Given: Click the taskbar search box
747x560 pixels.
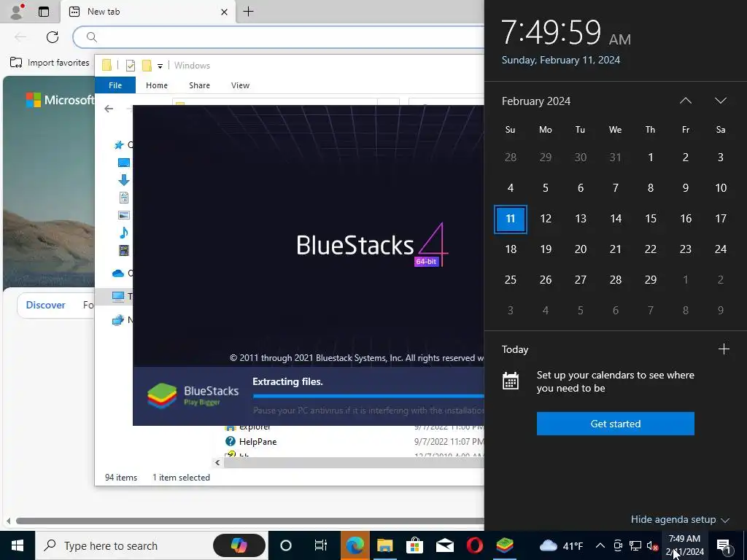Looking at the screenshot, I should 152,545.
